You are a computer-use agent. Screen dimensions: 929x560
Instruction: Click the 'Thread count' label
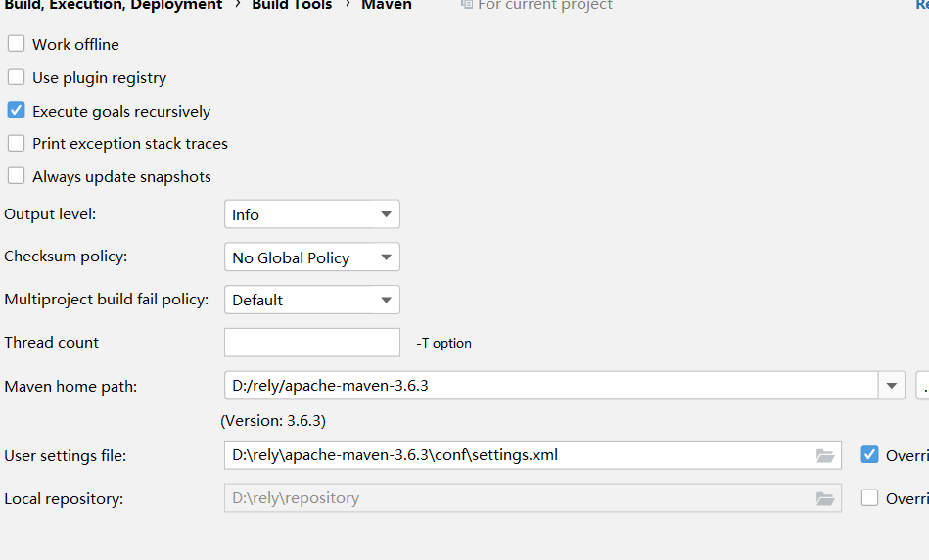click(x=52, y=342)
